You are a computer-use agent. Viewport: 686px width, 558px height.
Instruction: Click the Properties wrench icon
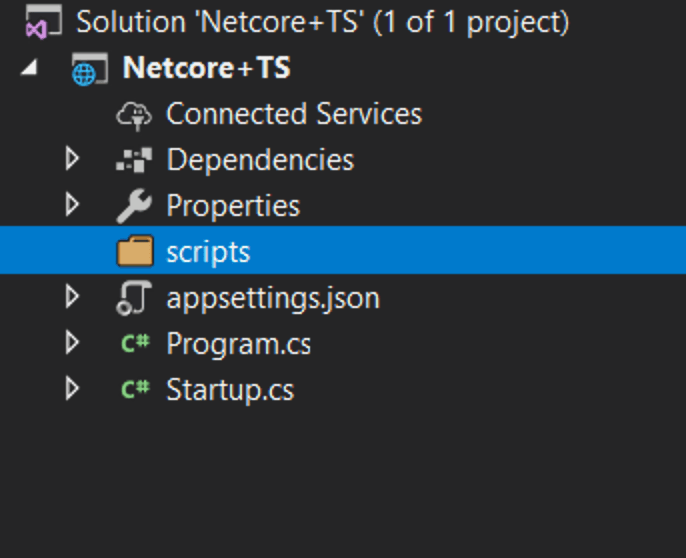(x=134, y=206)
